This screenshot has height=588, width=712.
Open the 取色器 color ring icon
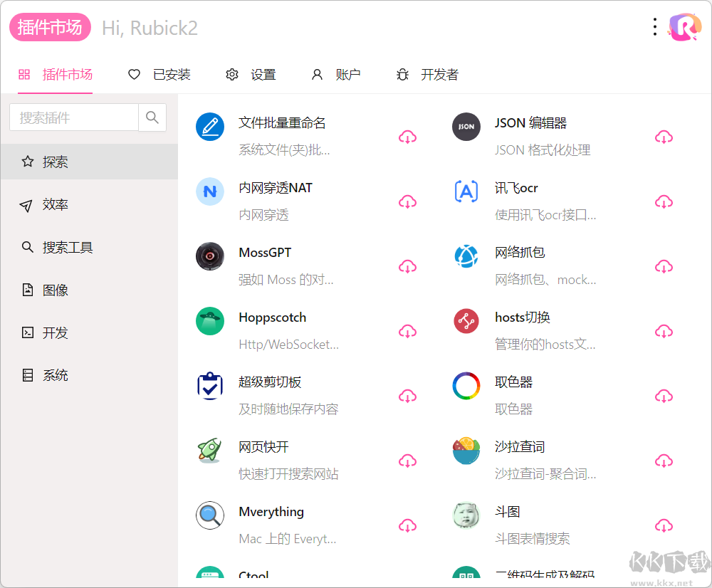coord(466,386)
